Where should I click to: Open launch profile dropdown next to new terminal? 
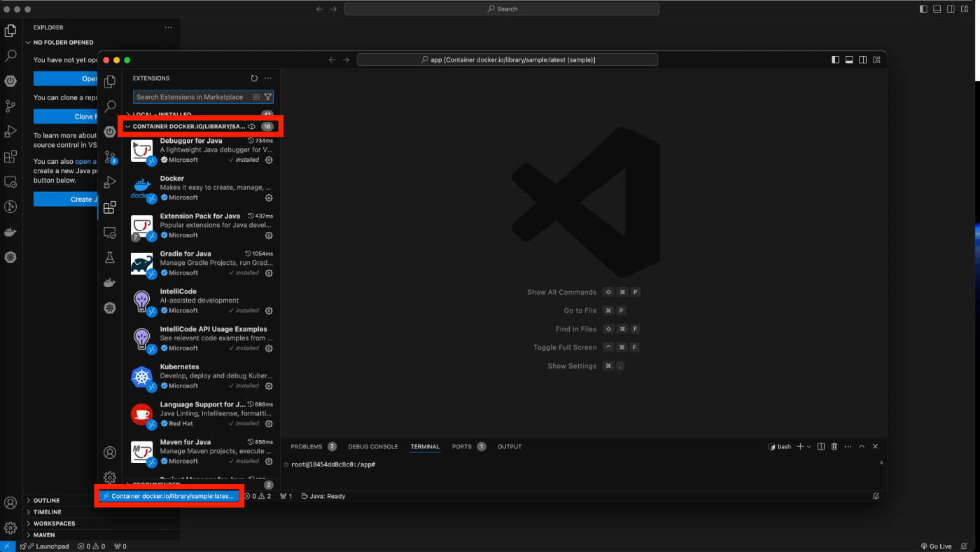coord(809,446)
